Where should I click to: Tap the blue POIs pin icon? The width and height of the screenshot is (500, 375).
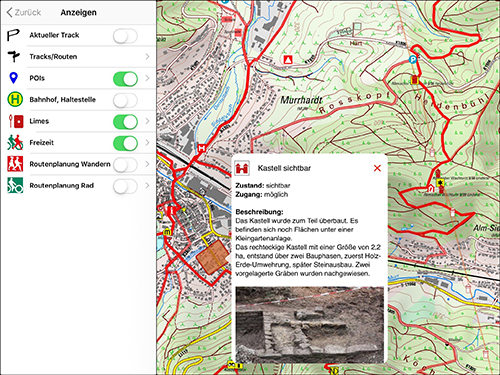click(x=13, y=78)
